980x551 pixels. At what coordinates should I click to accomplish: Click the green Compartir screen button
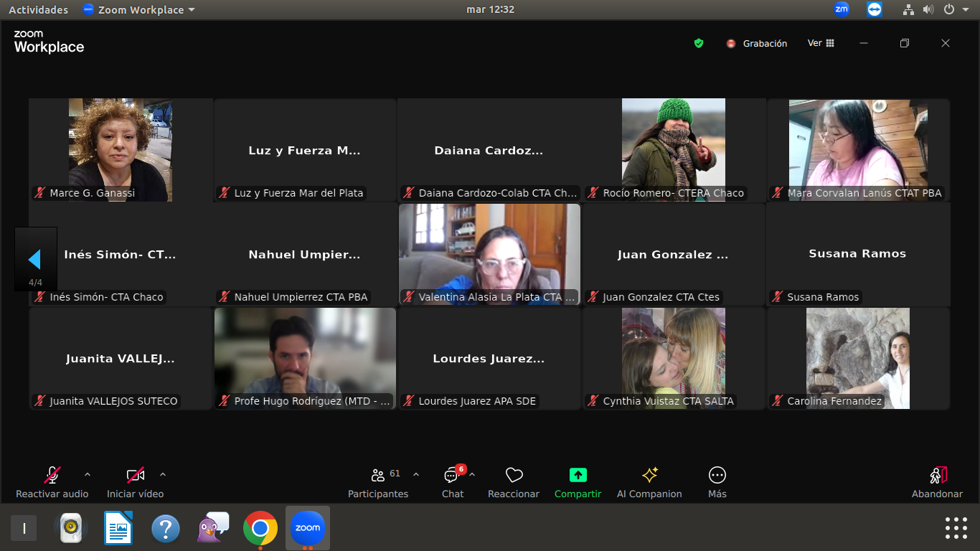coord(578,482)
